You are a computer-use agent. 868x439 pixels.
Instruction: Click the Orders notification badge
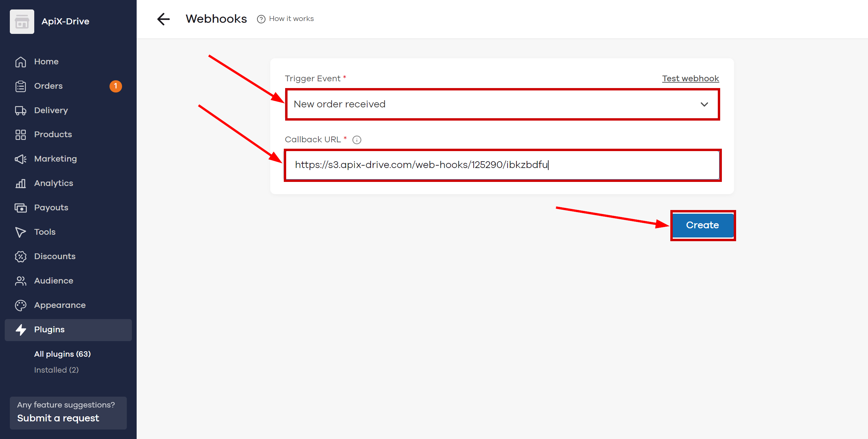pyautogui.click(x=116, y=86)
